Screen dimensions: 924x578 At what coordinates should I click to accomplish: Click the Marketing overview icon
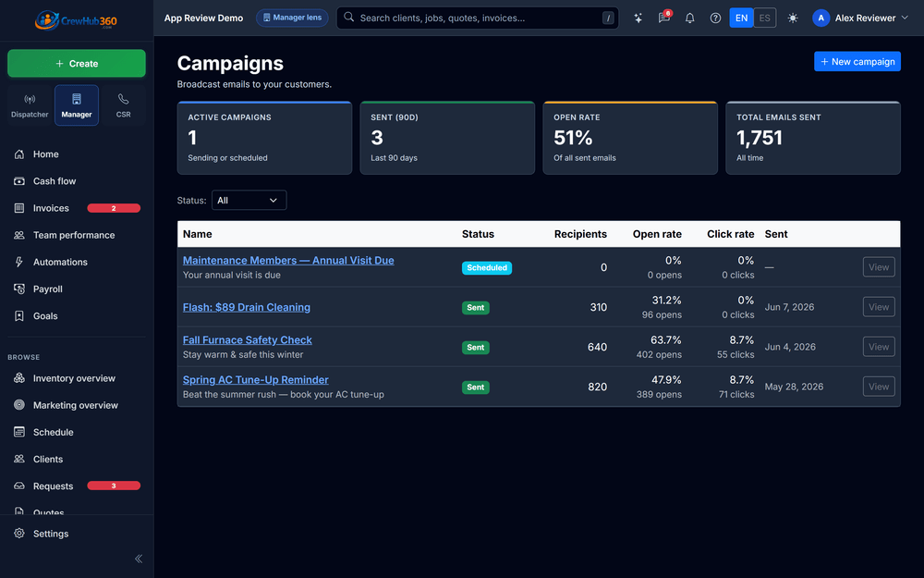(19, 405)
